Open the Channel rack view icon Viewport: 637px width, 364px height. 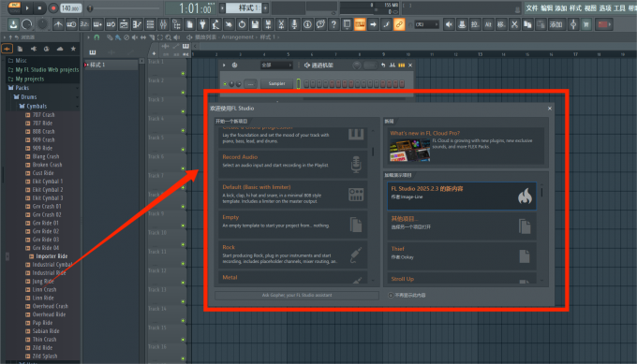click(x=150, y=24)
